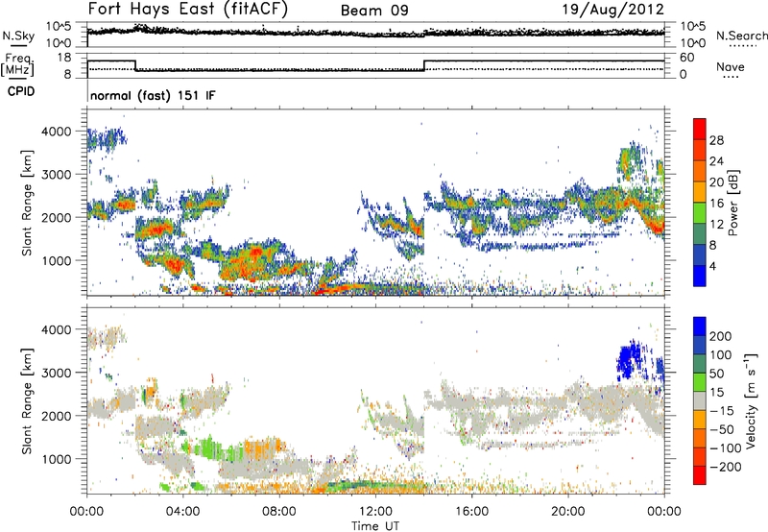
Task: Select the "Freq. [MHz]" axis label
Action: [x=18, y=64]
